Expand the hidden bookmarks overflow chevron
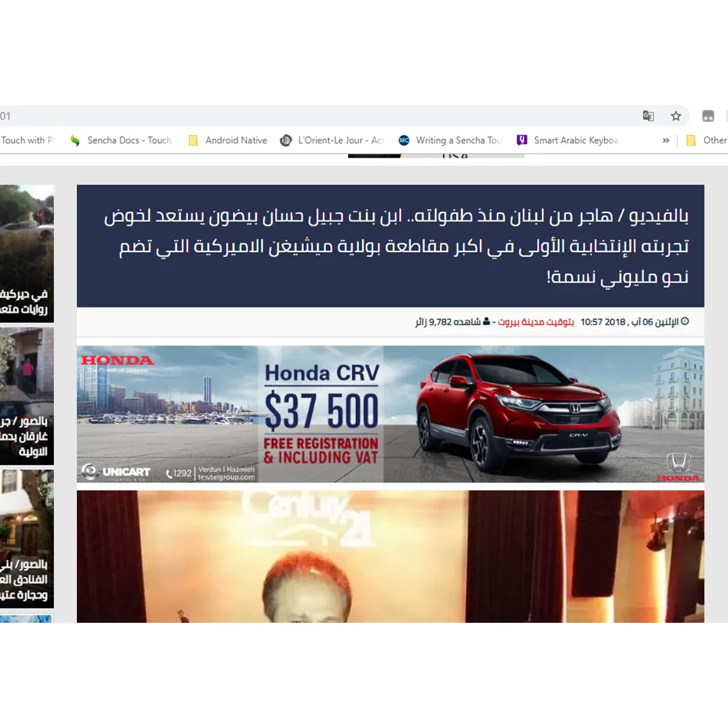Viewport: 728px width, 728px height. (x=666, y=140)
